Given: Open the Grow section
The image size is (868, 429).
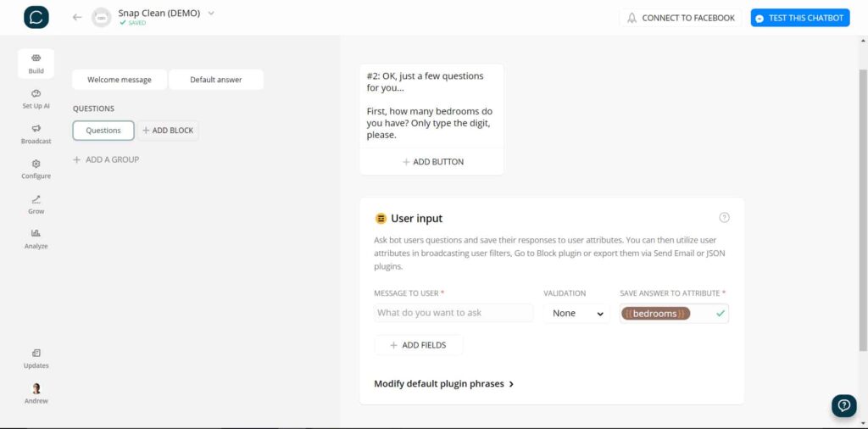Looking at the screenshot, I should [36, 204].
